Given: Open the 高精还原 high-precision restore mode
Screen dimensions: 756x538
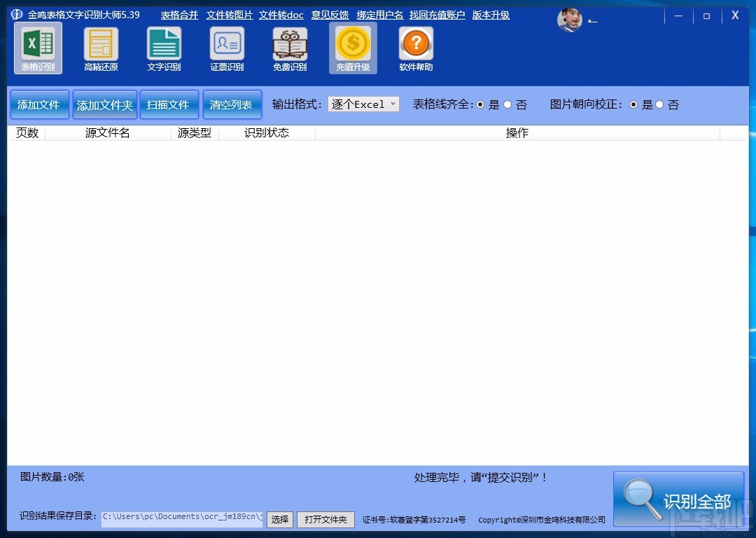Looking at the screenshot, I should tap(101, 48).
